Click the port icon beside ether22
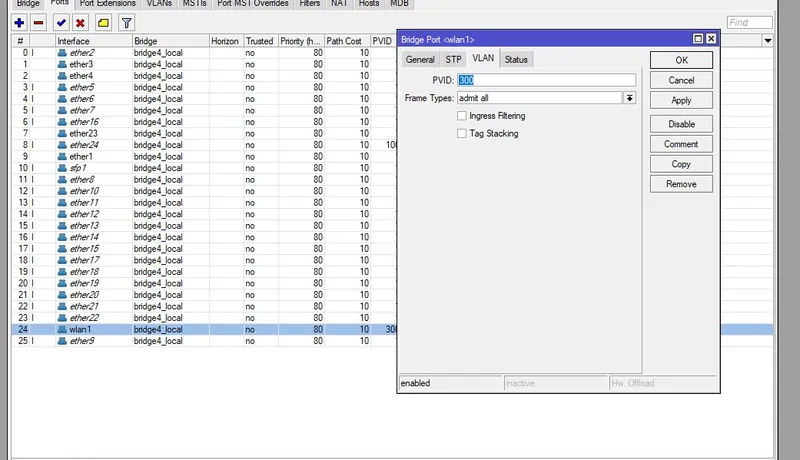 tap(62, 318)
